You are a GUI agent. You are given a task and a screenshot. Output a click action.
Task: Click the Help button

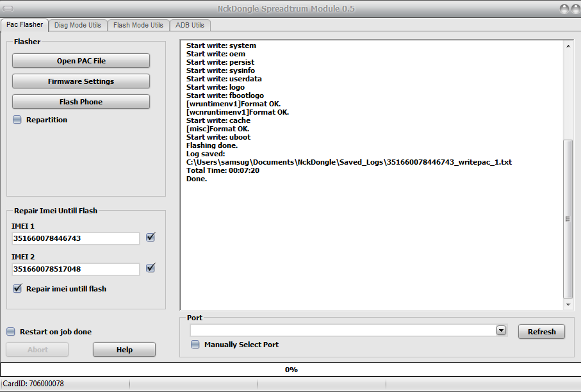tap(124, 349)
